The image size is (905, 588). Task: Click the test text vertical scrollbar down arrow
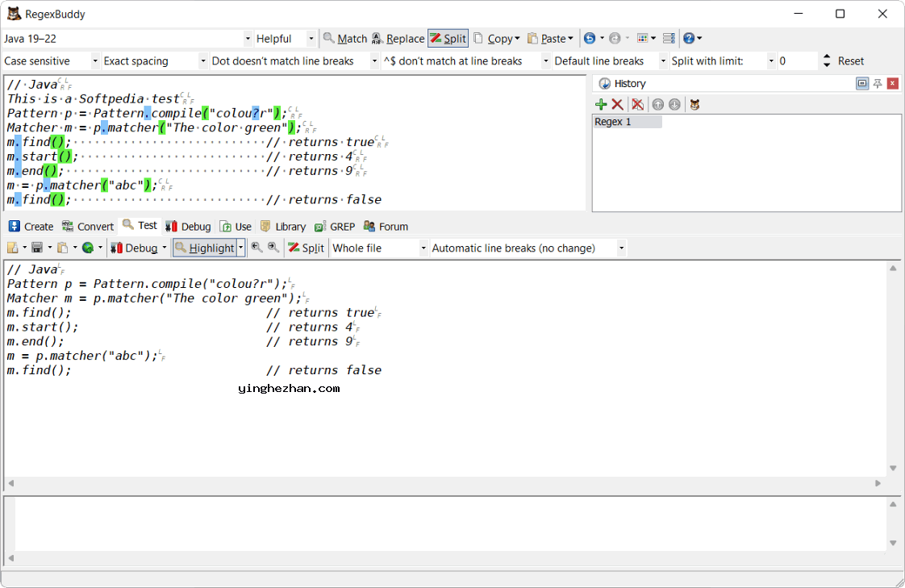click(x=893, y=468)
